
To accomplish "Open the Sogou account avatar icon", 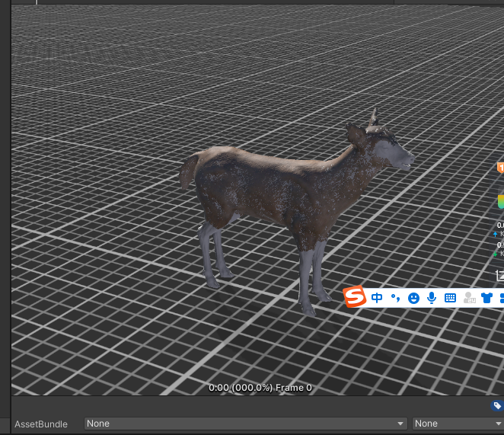I will 469,298.
